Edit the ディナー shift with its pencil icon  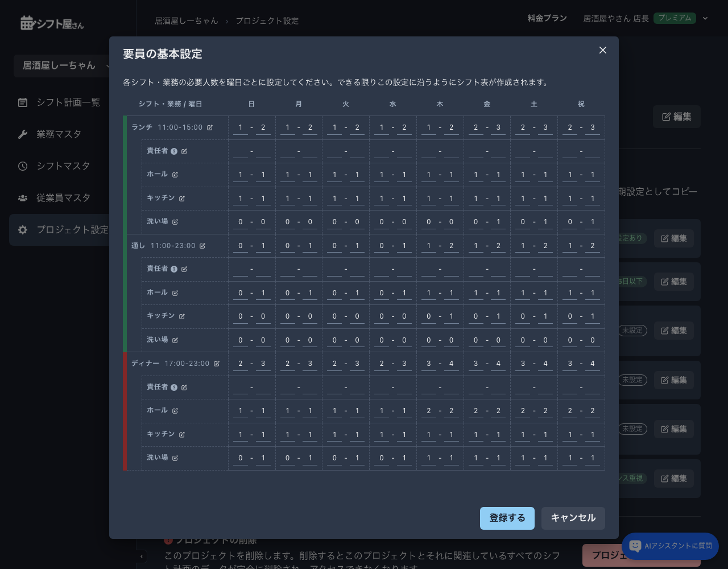tap(217, 364)
